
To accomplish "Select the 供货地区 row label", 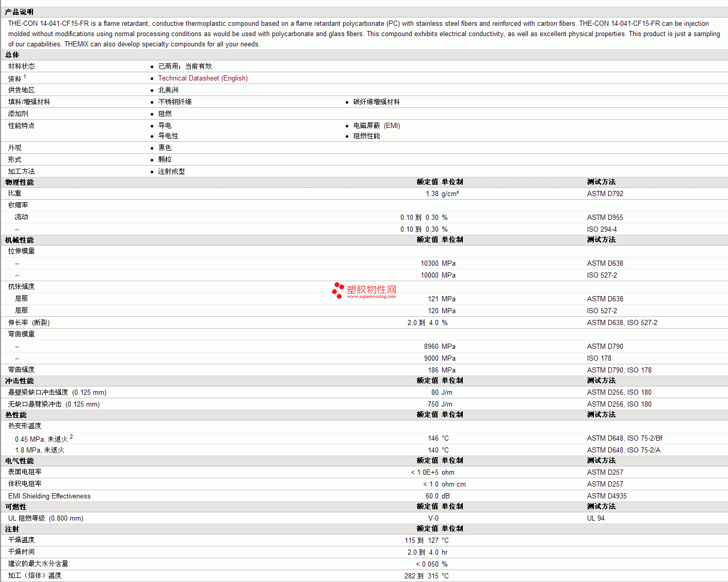I will [x=22, y=90].
